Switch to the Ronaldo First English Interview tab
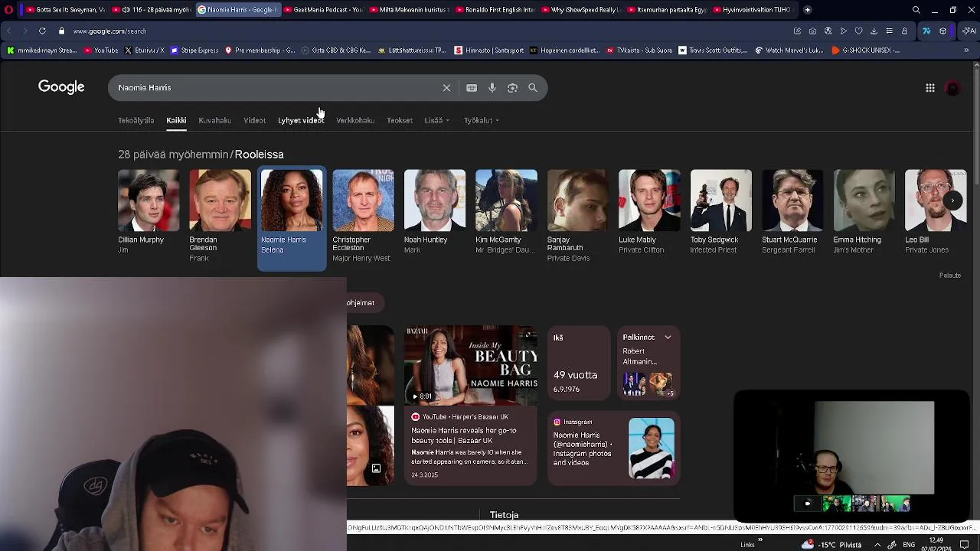This screenshot has height=551, width=980. 495,10
